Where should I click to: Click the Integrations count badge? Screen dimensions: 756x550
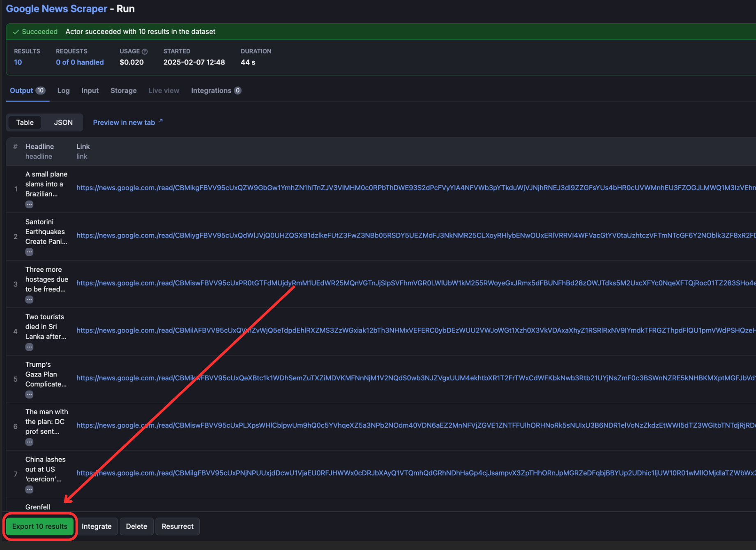coord(238,90)
